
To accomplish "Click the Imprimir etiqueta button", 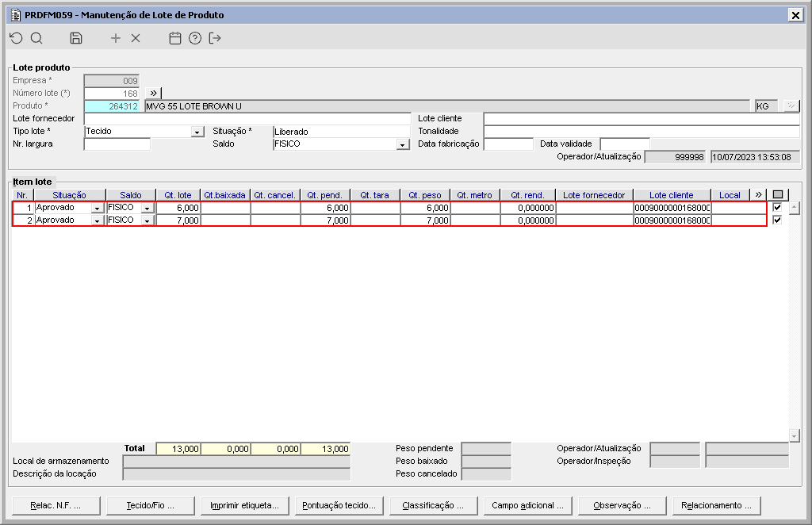I will click(244, 506).
